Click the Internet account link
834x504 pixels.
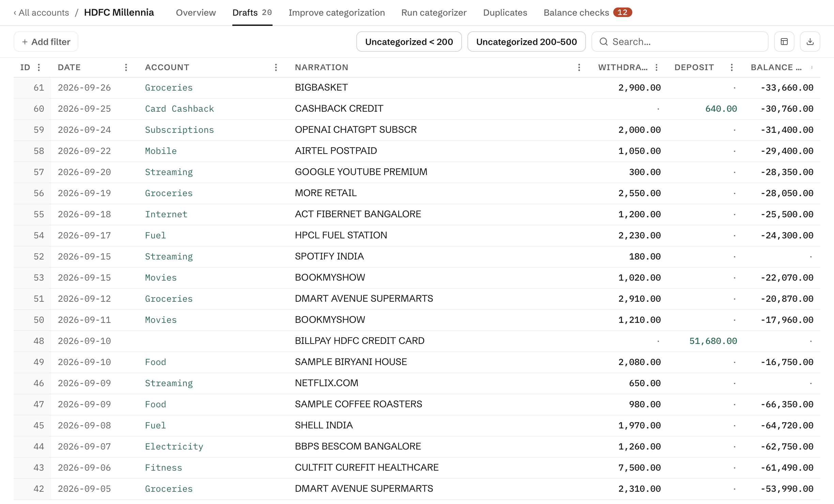166,214
